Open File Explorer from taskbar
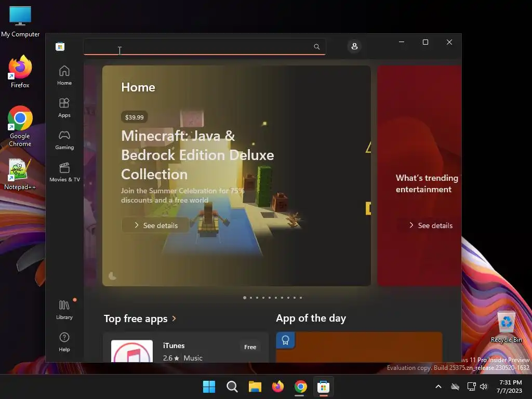This screenshot has height=399, width=532. point(255,387)
